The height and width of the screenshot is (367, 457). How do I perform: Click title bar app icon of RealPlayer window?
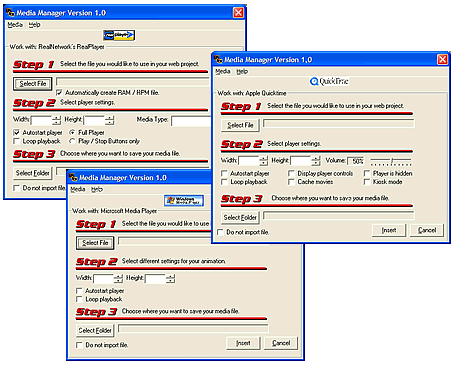tap(10, 13)
